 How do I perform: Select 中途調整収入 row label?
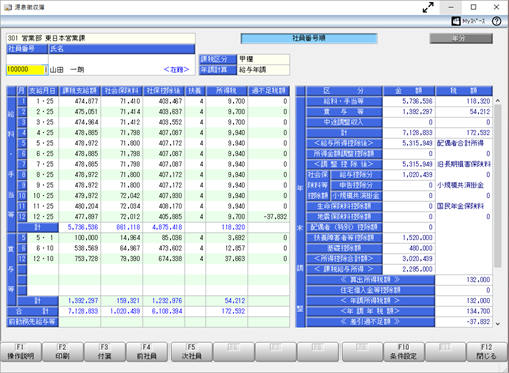click(344, 122)
